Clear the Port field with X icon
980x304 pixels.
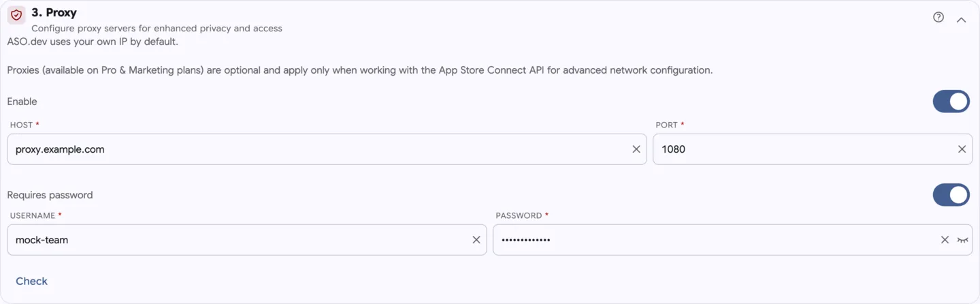(x=962, y=149)
